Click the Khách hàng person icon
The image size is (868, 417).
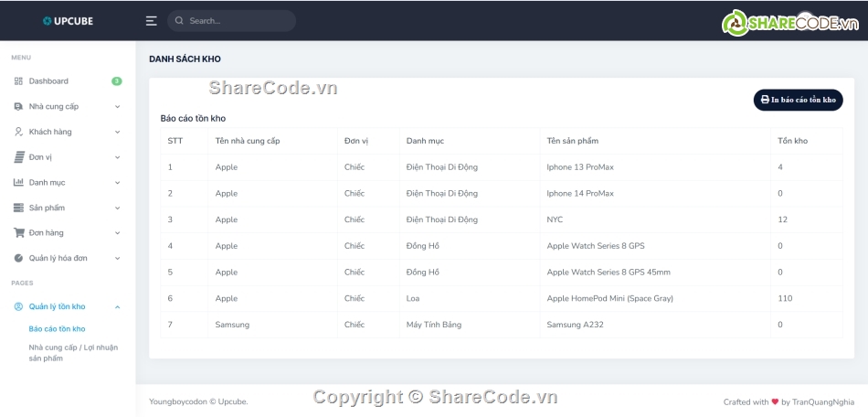(18, 132)
